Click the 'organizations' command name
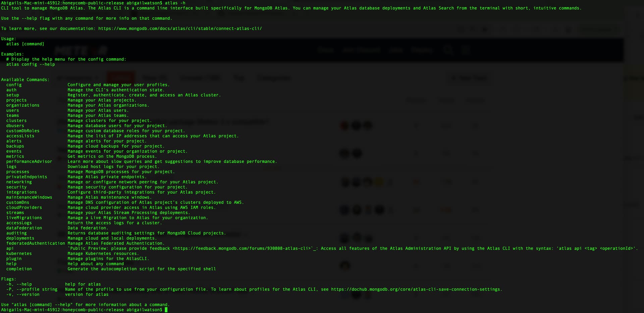 point(23,105)
